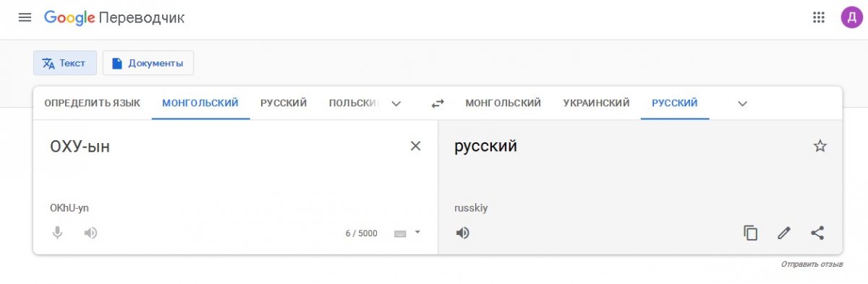
Task: Click the purple account avatar
Action: point(851,17)
